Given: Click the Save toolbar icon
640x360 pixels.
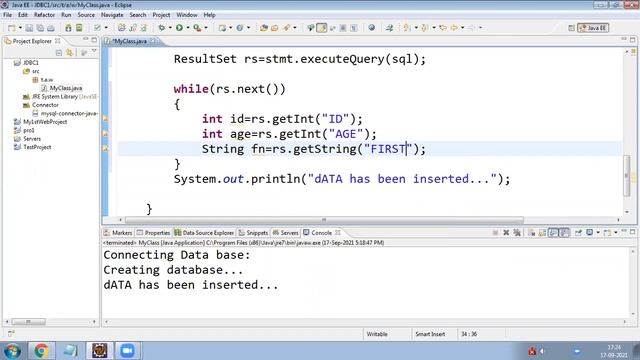Looking at the screenshot, I should tap(29, 28).
